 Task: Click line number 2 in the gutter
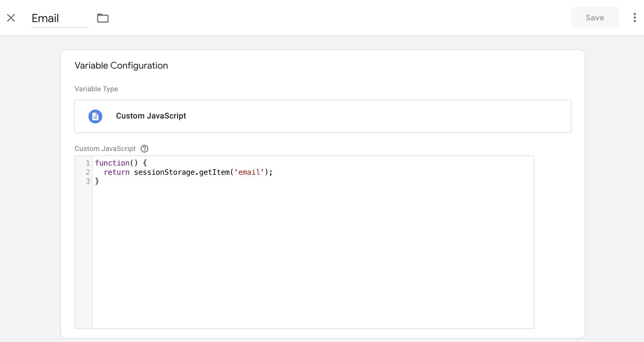point(88,172)
